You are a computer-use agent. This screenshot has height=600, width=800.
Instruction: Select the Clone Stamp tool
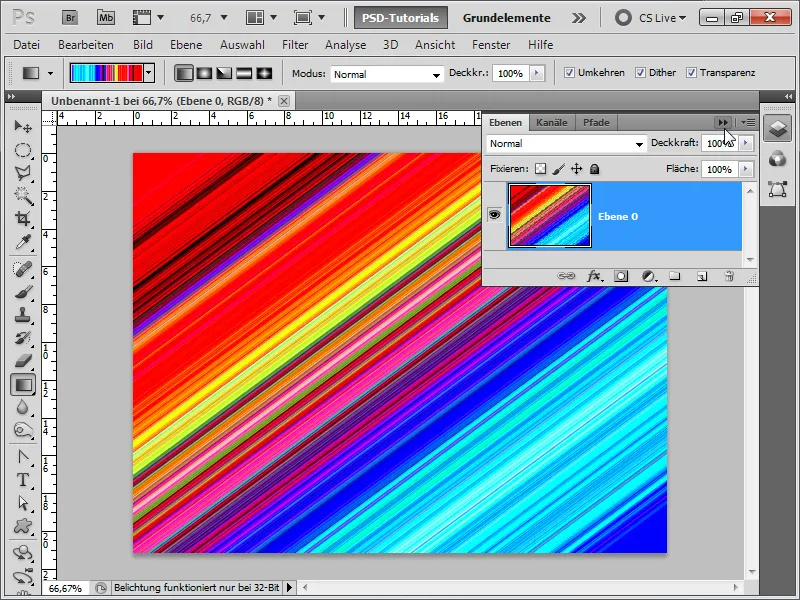[23, 315]
